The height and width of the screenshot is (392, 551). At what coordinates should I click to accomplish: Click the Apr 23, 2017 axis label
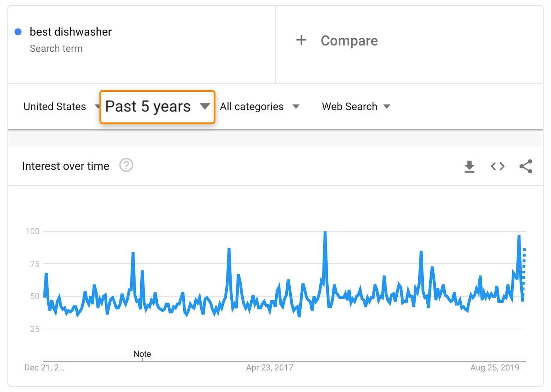coord(269,368)
